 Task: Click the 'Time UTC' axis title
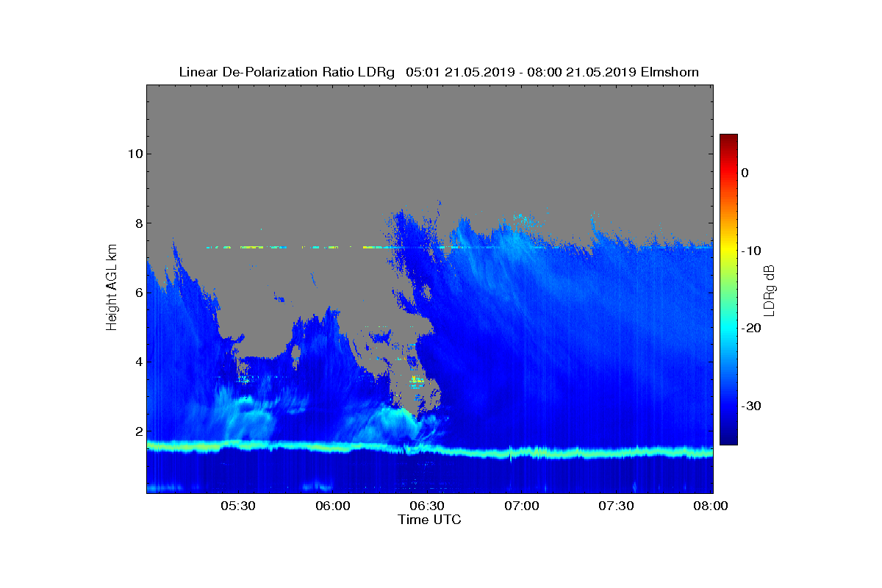429,520
